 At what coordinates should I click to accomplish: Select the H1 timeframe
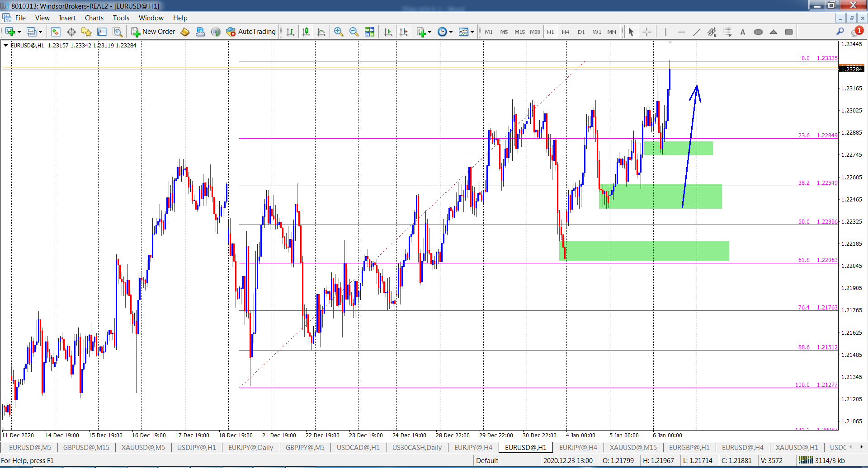[x=550, y=32]
